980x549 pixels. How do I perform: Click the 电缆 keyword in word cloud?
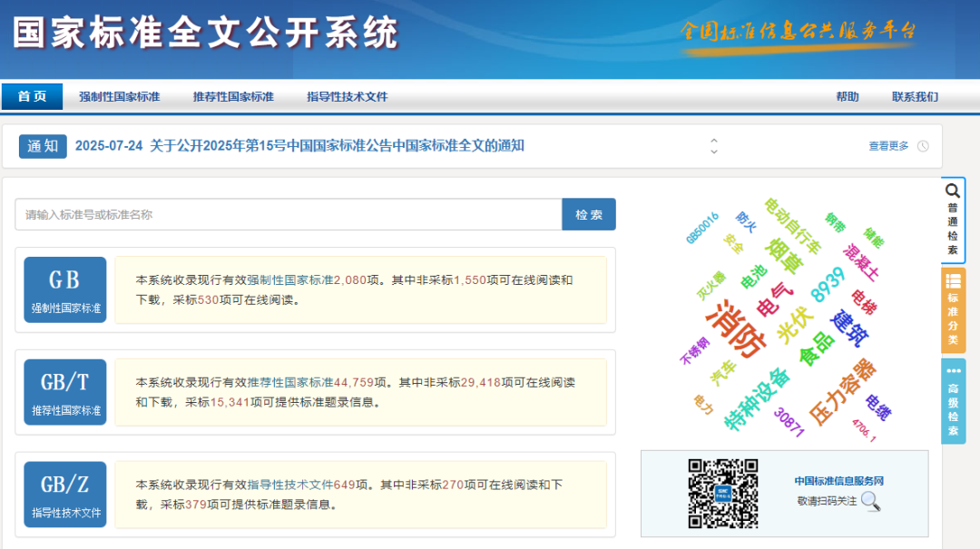pyautogui.click(x=878, y=407)
